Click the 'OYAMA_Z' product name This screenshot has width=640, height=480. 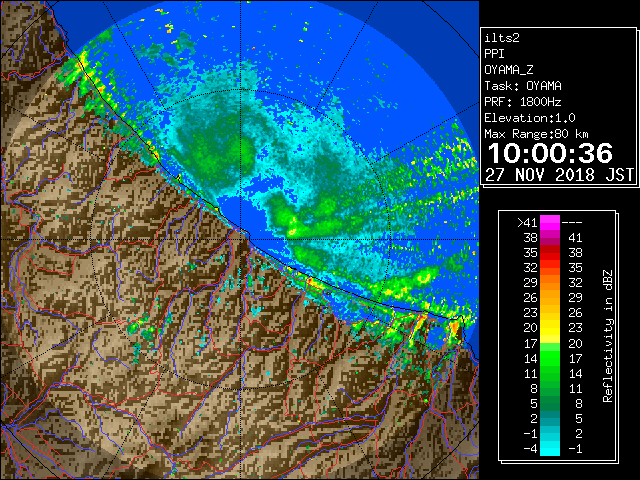point(509,70)
